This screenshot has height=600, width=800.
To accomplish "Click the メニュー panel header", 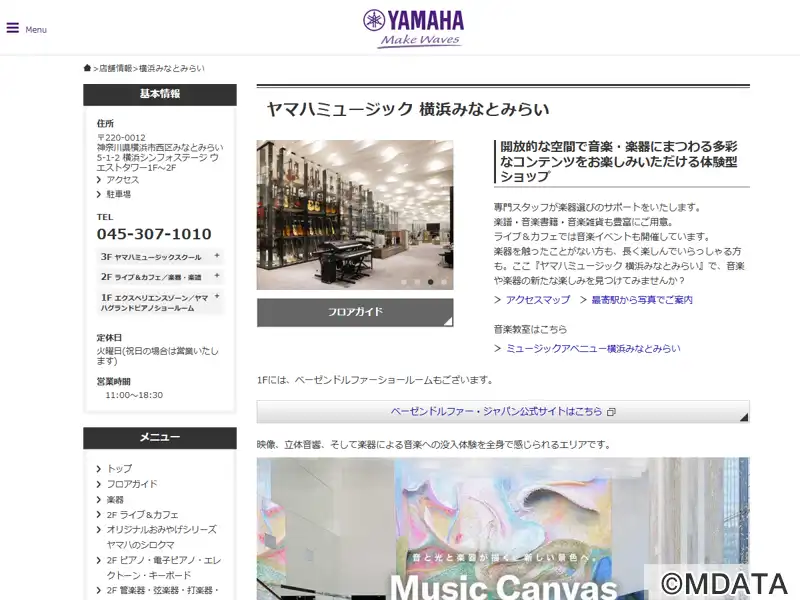I will (x=160, y=438).
